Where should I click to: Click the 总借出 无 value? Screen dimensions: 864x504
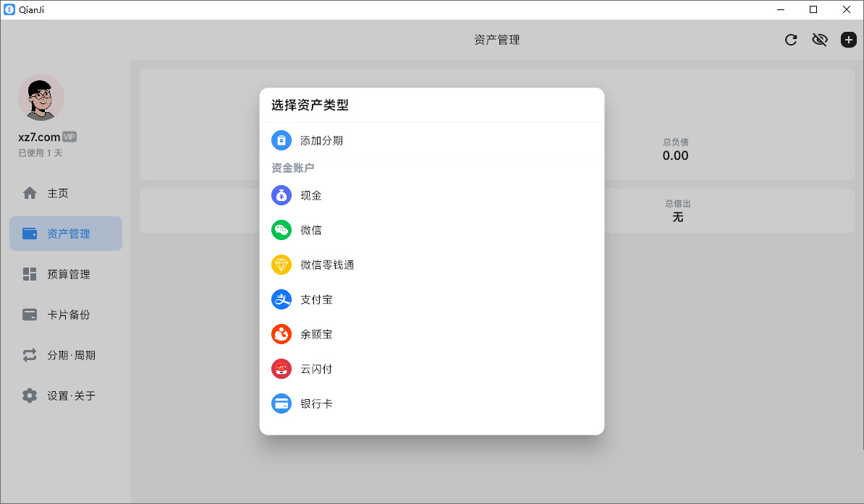[x=678, y=217]
